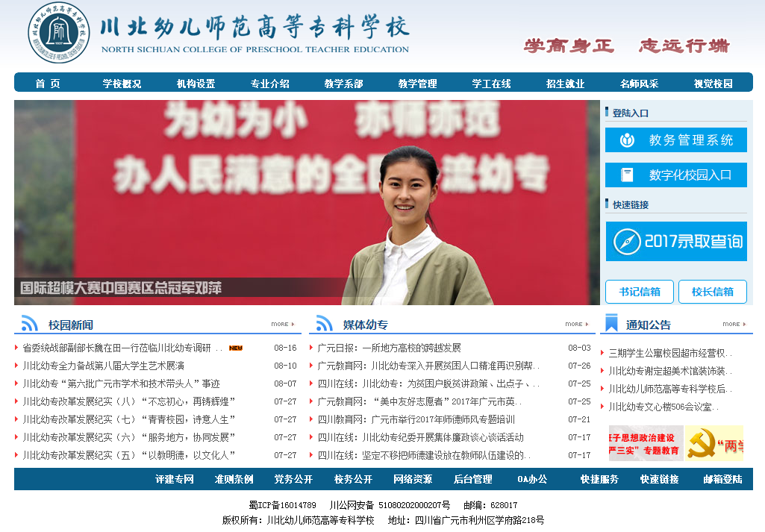Click the compass icon on 2017录取查询 banner
The height and width of the screenshot is (532, 765).
(627, 242)
